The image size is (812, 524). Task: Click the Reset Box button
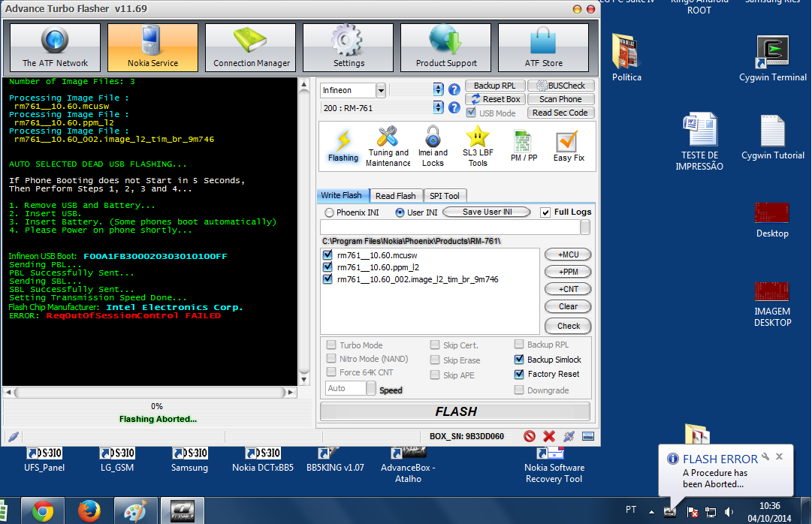[496, 99]
